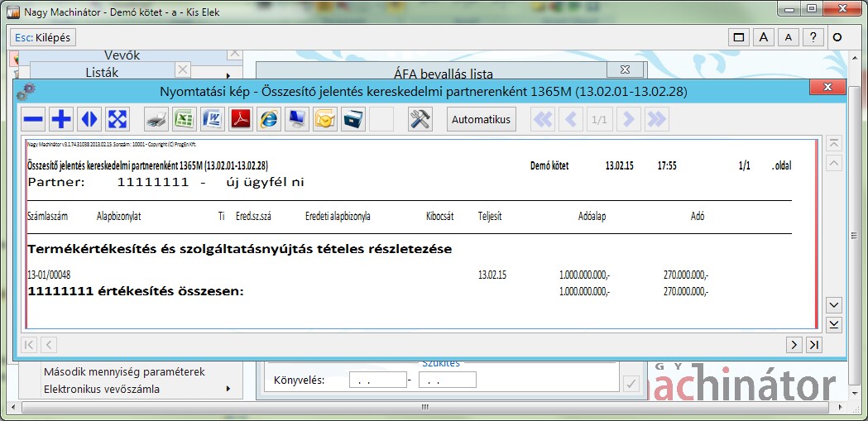The width and height of the screenshot is (868, 421).
Task: Jump to the top of the preview
Action: tap(834, 143)
